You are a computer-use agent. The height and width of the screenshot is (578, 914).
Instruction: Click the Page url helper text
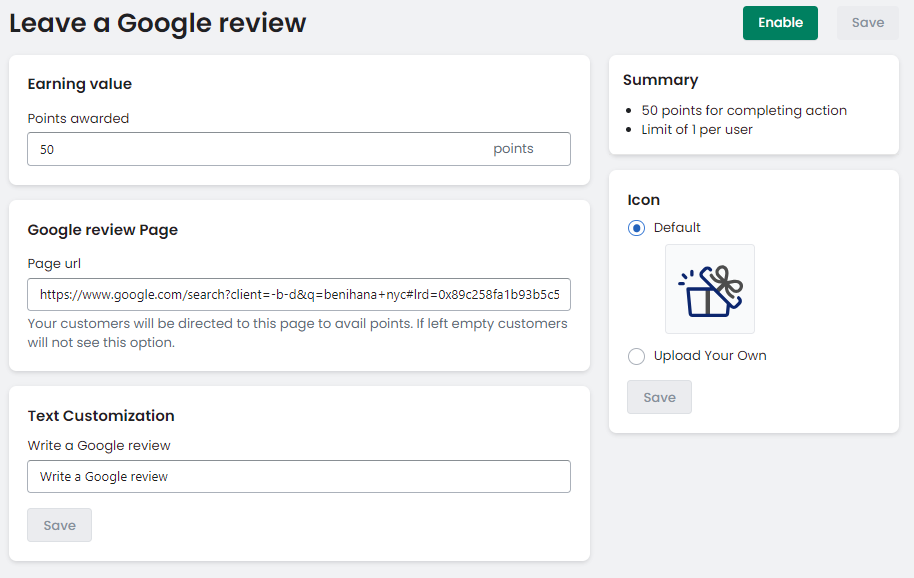[x=297, y=333]
